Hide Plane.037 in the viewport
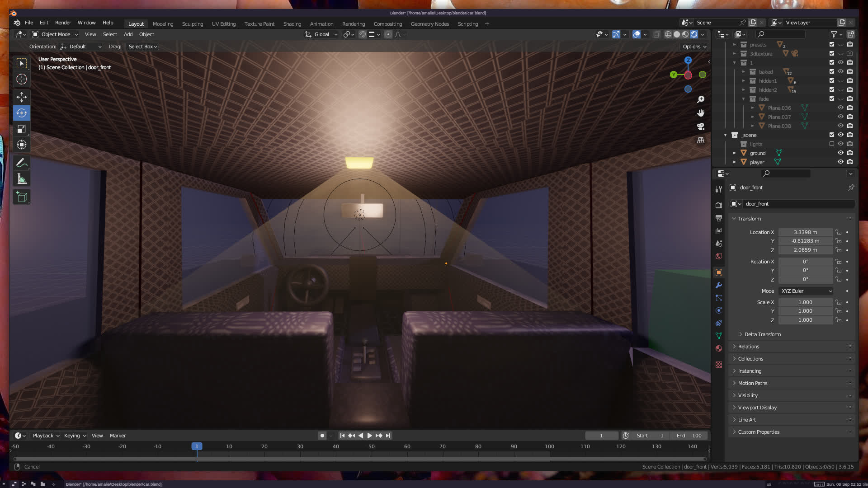Image resolution: width=868 pixels, height=488 pixels. 840,117
